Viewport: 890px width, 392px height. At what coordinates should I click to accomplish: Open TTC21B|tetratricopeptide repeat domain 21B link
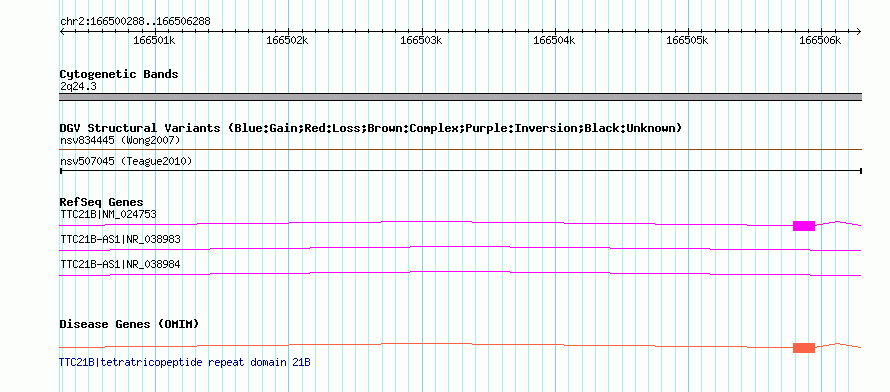(185, 362)
